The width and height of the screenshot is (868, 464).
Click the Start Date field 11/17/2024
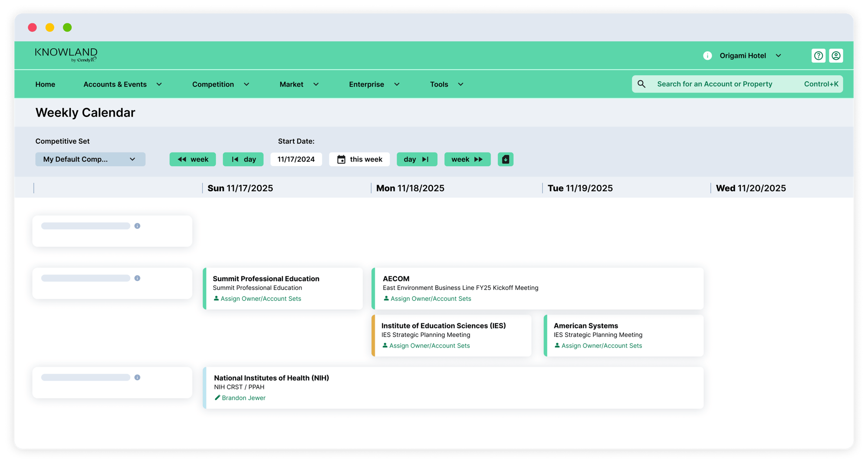pos(296,159)
